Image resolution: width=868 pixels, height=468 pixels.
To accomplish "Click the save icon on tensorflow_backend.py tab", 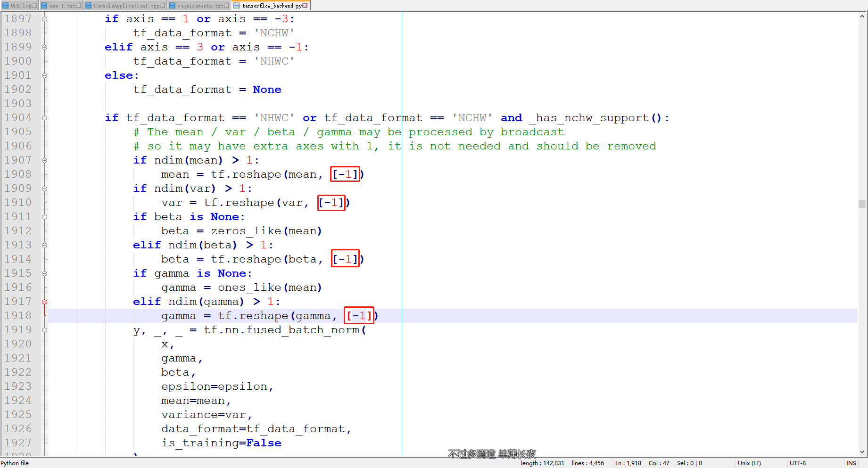I will point(237,6).
